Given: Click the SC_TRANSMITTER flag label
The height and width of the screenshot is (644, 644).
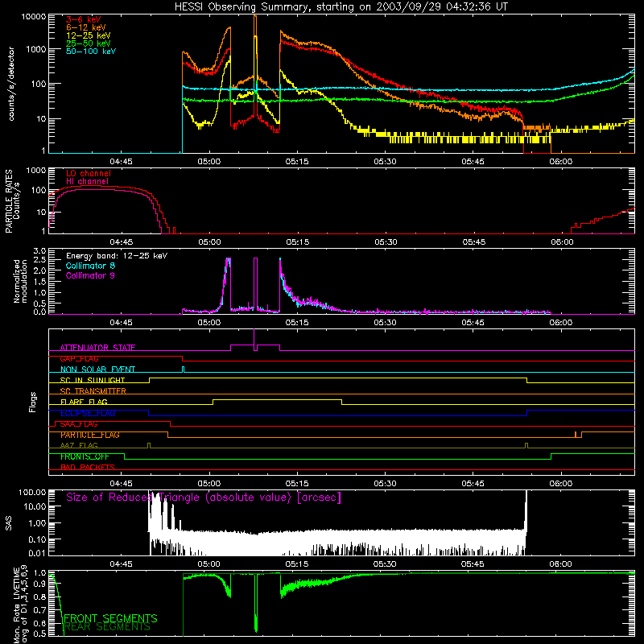Looking at the screenshot, I should pos(93,391).
